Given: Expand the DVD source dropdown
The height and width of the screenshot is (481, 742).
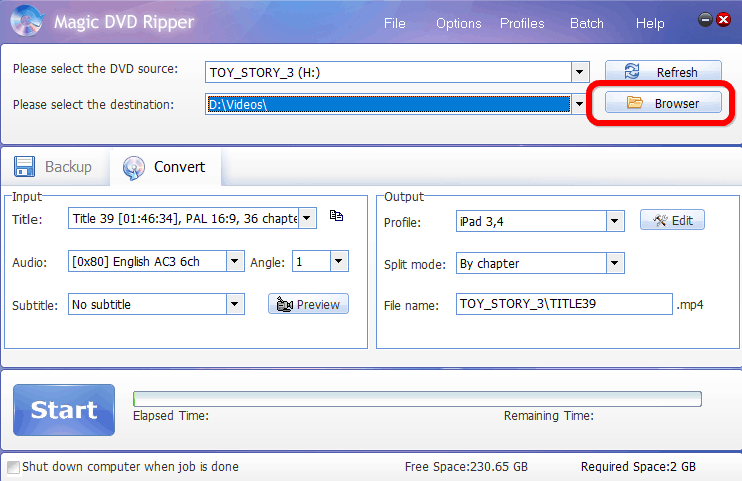Looking at the screenshot, I should click(580, 72).
